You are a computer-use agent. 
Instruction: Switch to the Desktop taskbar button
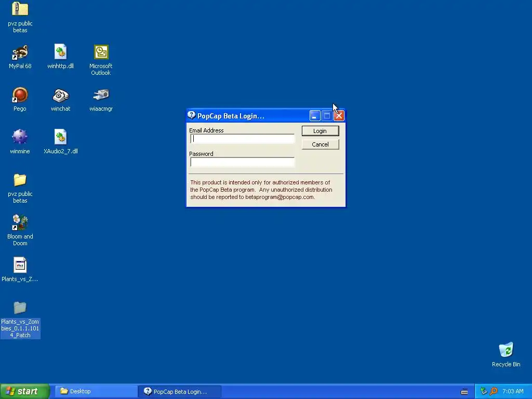(x=96, y=391)
